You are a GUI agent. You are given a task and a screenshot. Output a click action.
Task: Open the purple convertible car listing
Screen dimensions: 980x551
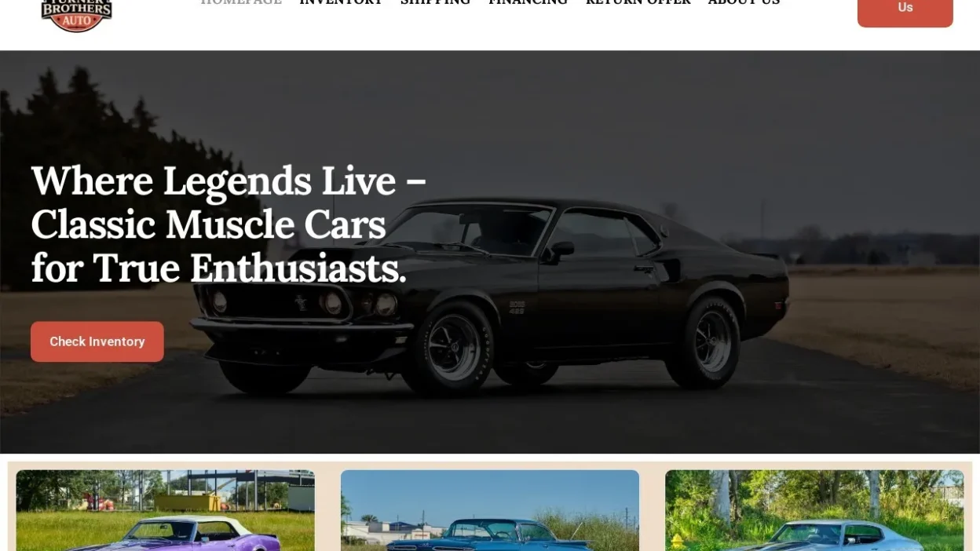pos(165,510)
